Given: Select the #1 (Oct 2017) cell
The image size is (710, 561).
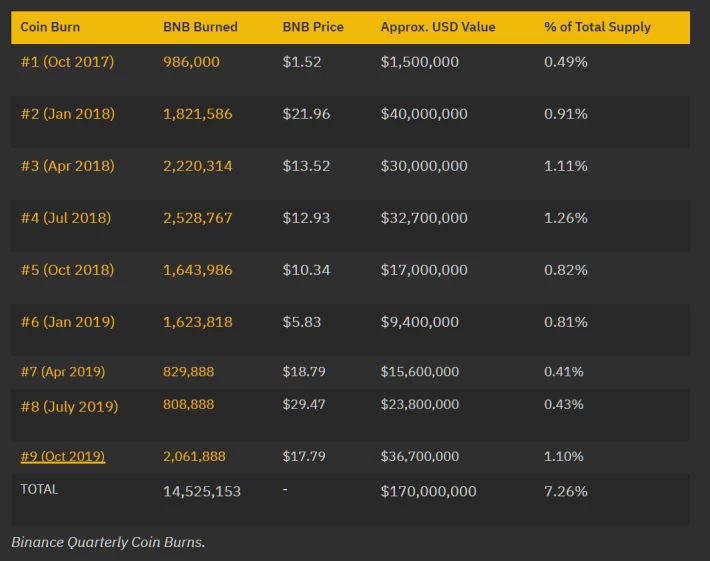Looking at the screenshot, I should point(67,62).
